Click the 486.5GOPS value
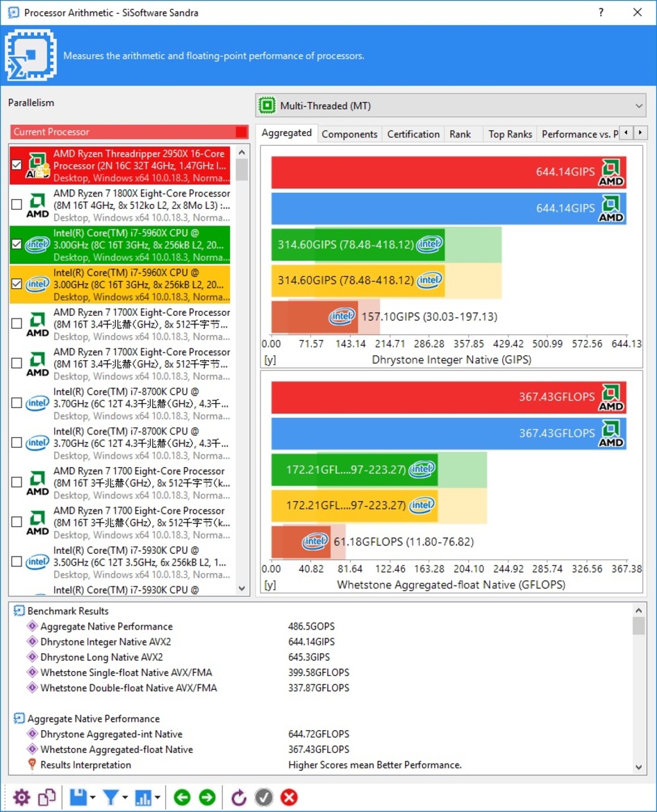 [311, 627]
